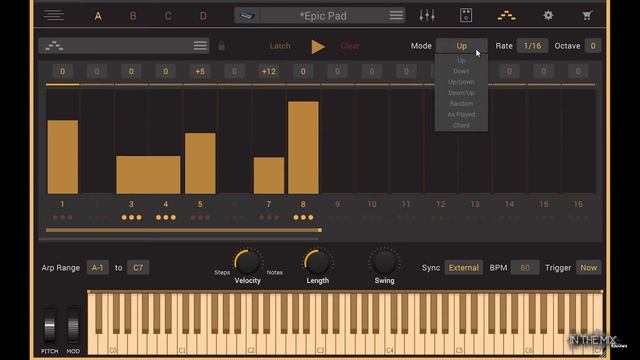Click the Epic Pad preset name

pos(323,16)
